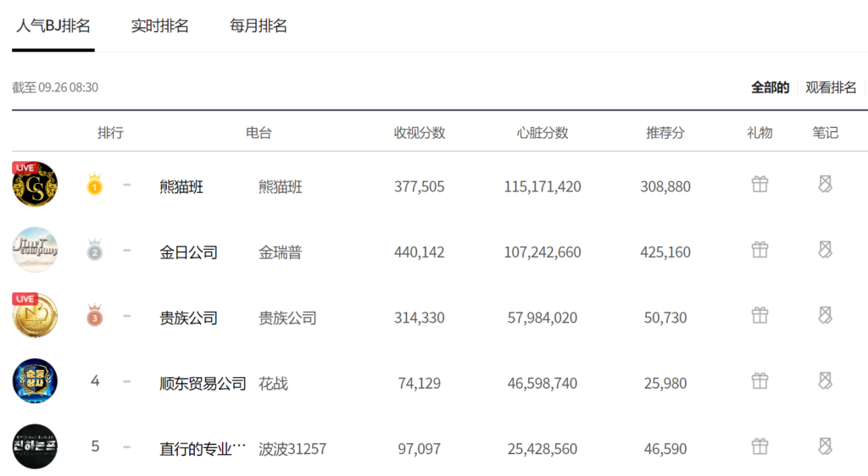868x476 pixels.
Task: Send a gift to 金日公司
Action: coord(760,250)
